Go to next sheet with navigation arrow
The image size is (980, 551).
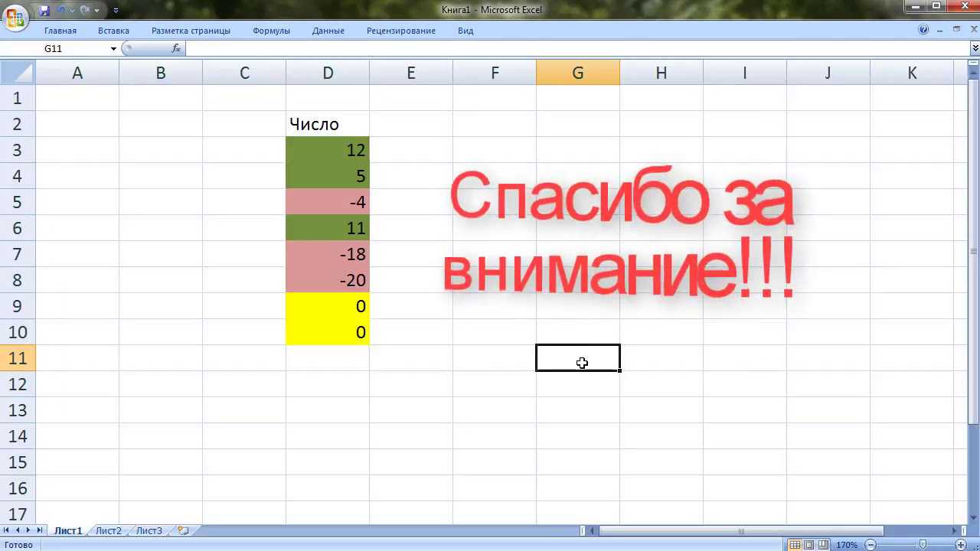29,530
